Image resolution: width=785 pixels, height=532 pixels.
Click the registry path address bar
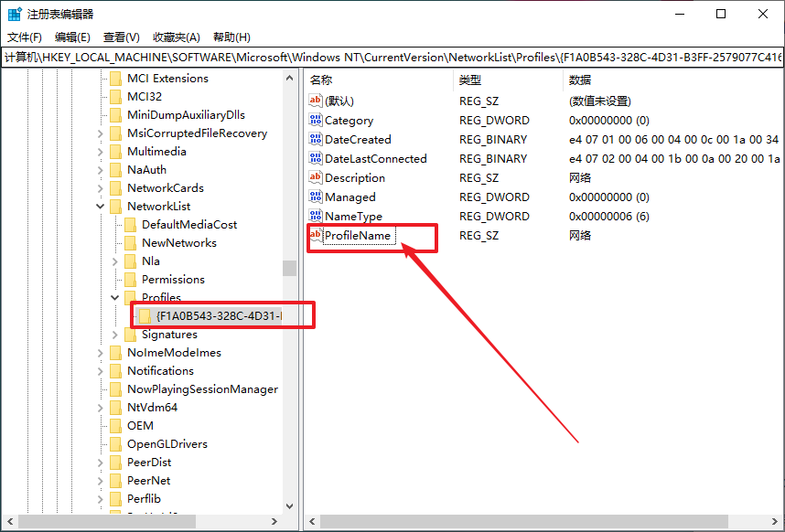tap(392, 58)
